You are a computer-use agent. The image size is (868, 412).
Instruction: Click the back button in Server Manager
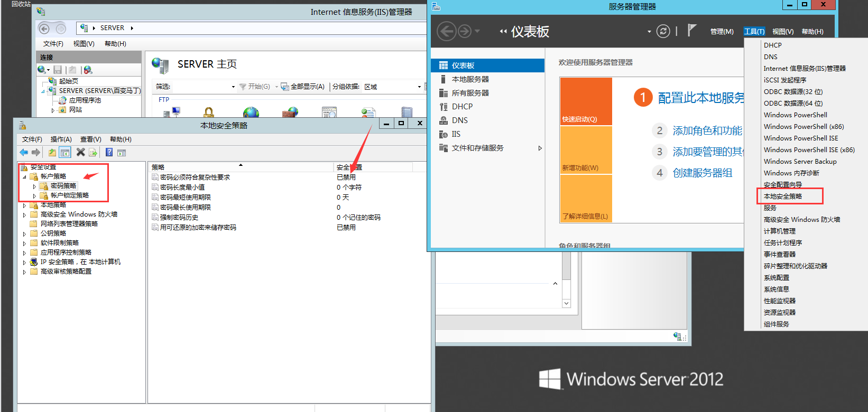tap(447, 31)
